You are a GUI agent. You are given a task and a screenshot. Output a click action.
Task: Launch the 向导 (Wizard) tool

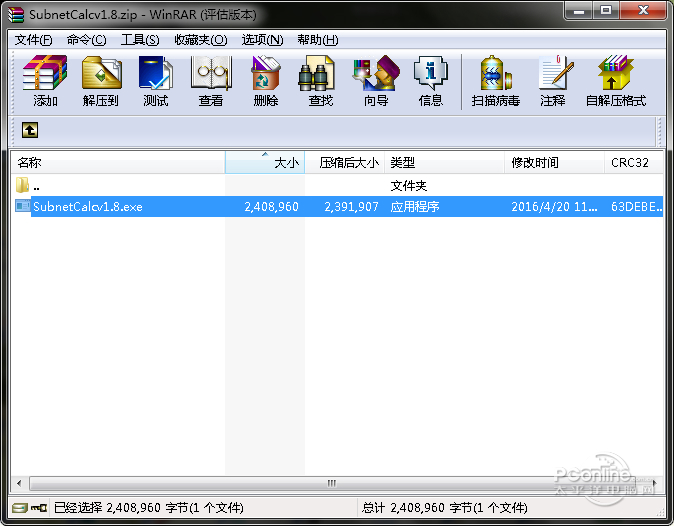(376, 81)
